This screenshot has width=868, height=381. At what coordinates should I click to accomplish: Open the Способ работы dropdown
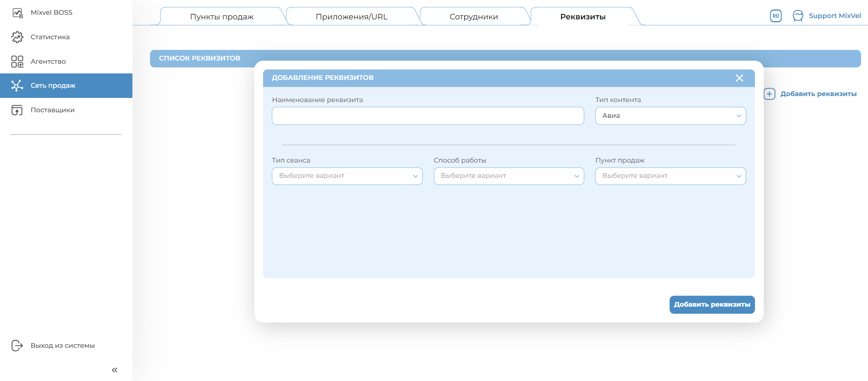[x=509, y=176]
